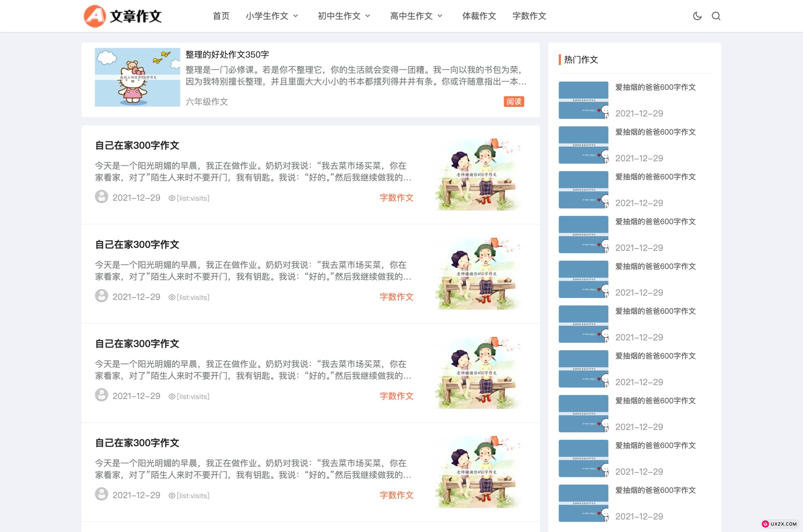Open first 爱抽烟的爸爸600字作文 sidebar thumbnail
Screen dimensions: 803x532
583,100
